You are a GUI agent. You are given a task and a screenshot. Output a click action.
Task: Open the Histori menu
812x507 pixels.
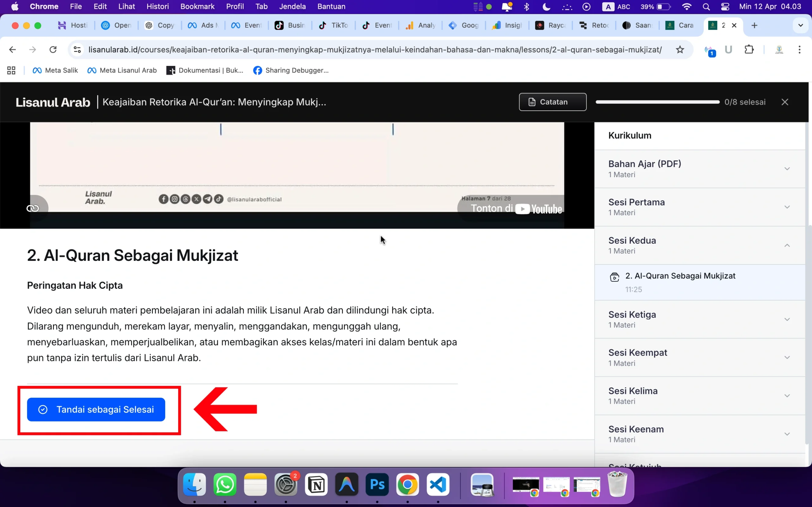point(158,6)
